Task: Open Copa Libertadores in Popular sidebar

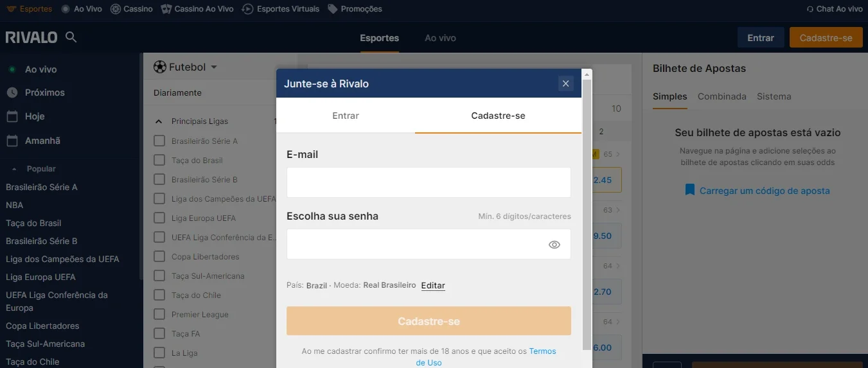Action: tap(42, 326)
